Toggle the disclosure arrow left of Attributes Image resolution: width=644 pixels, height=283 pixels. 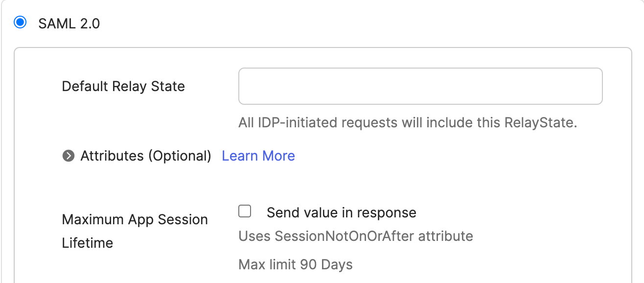(x=69, y=156)
